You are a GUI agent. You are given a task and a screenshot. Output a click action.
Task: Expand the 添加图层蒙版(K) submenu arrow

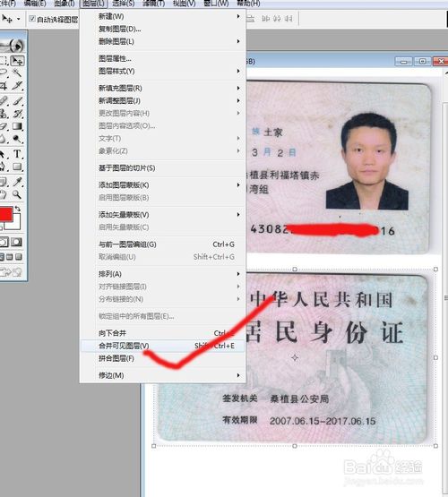[x=238, y=184]
